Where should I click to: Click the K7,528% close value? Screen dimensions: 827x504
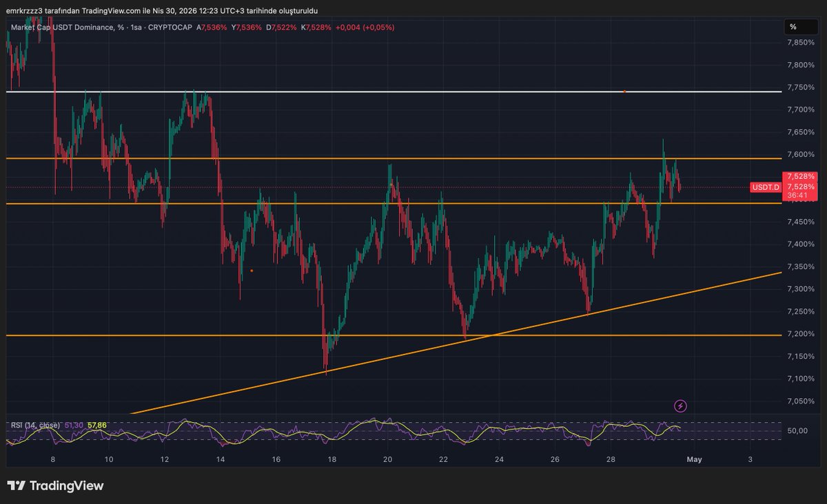point(316,28)
